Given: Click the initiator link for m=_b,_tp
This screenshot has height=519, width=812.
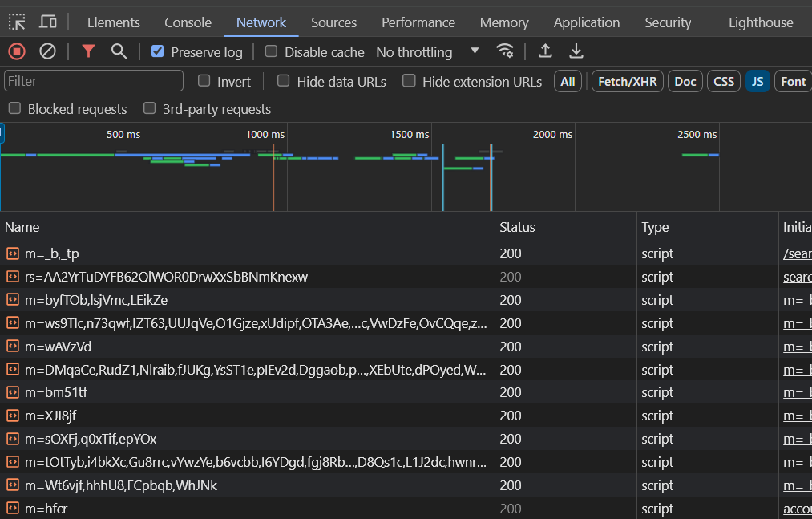Looking at the screenshot, I should [x=797, y=253].
